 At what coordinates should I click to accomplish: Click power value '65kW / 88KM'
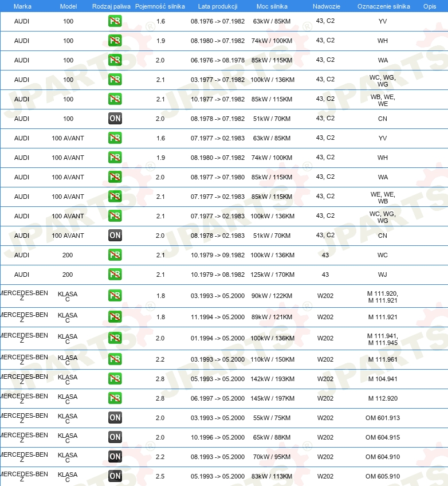coord(272,437)
